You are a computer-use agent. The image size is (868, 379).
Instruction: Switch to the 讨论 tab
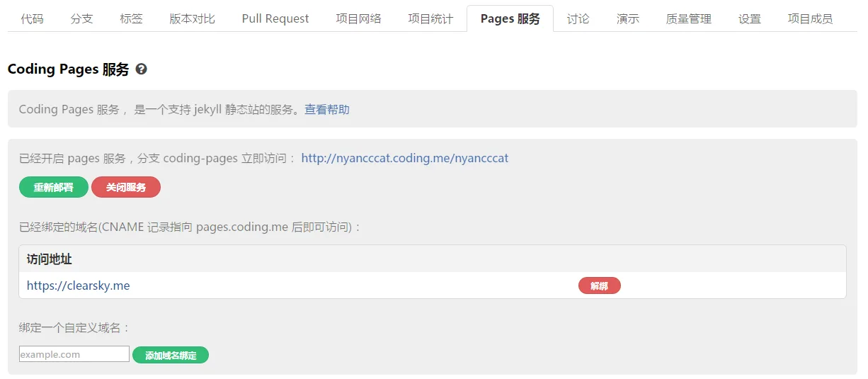(578, 18)
